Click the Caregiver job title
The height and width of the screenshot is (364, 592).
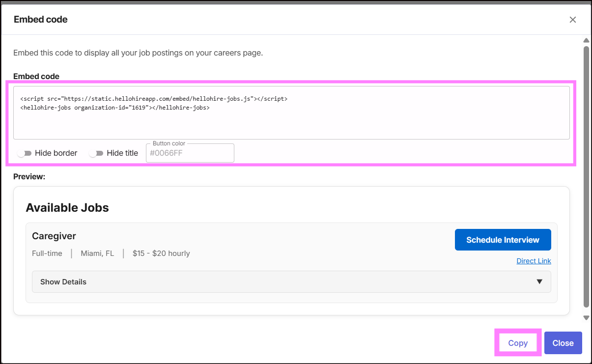(54, 236)
